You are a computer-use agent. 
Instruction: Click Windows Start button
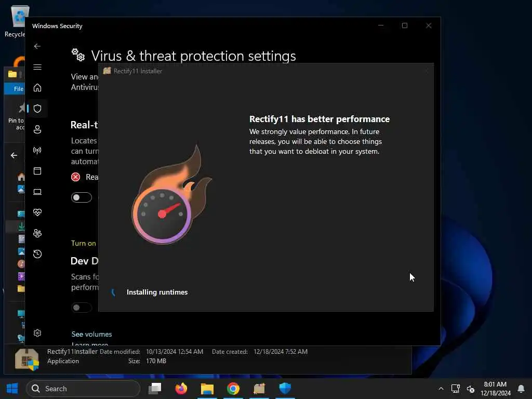click(12, 389)
